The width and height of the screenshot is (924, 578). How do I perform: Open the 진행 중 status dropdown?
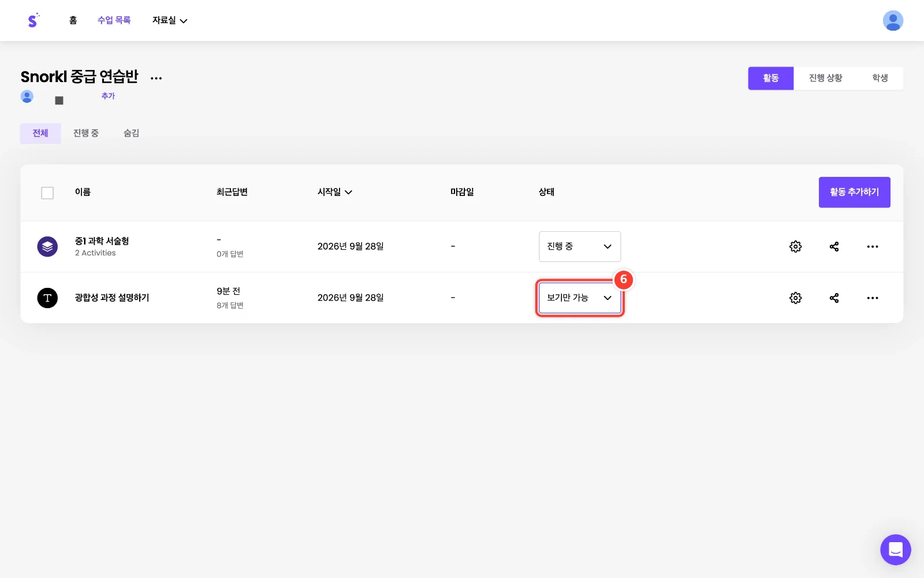click(580, 247)
